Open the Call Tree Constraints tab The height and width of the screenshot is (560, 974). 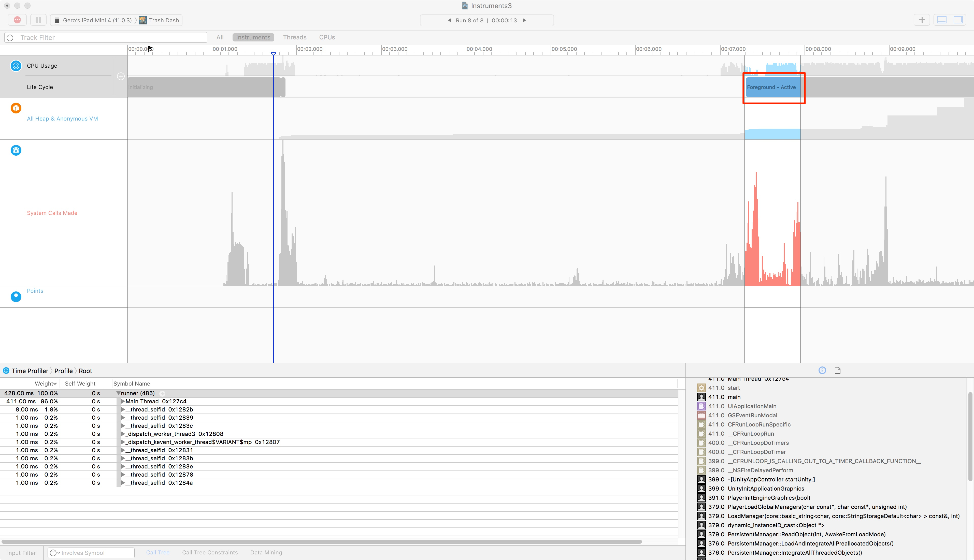[x=210, y=552]
